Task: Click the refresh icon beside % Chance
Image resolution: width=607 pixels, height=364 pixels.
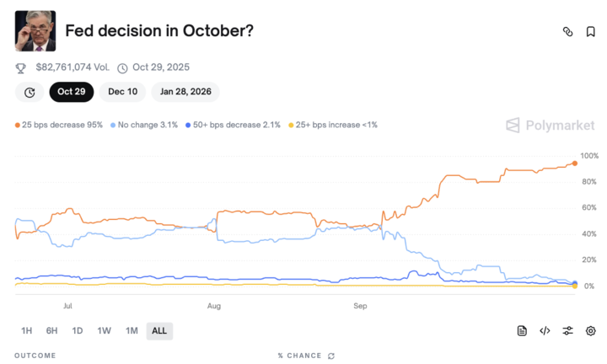Action: [331, 356]
